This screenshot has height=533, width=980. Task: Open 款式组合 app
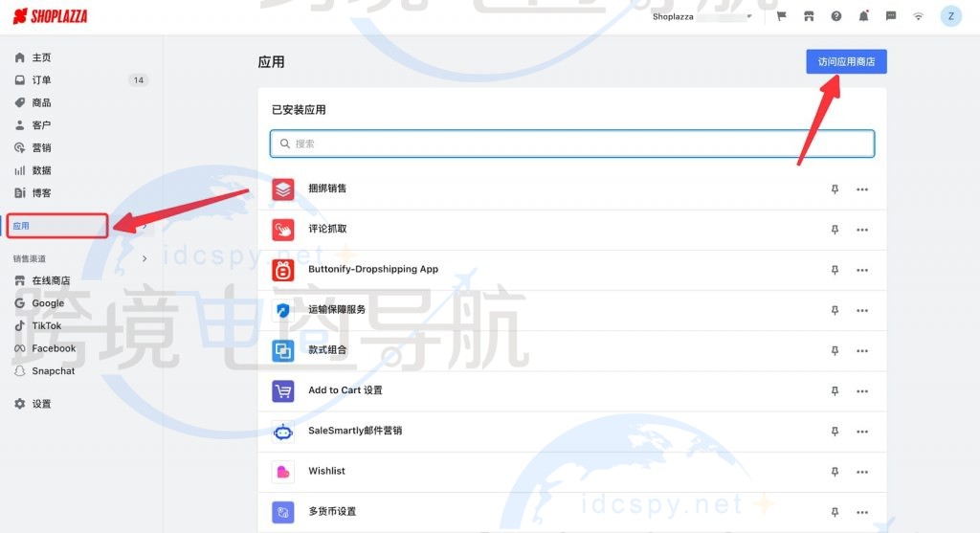pos(327,350)
